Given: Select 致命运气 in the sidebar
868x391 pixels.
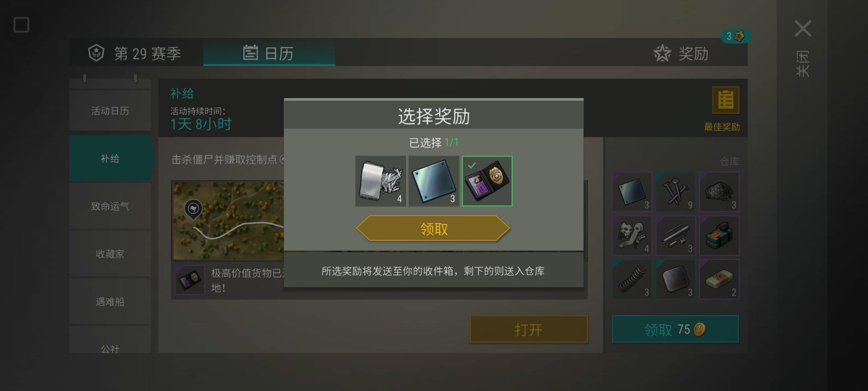Looking at the screenshot, I should coord(110,206).
